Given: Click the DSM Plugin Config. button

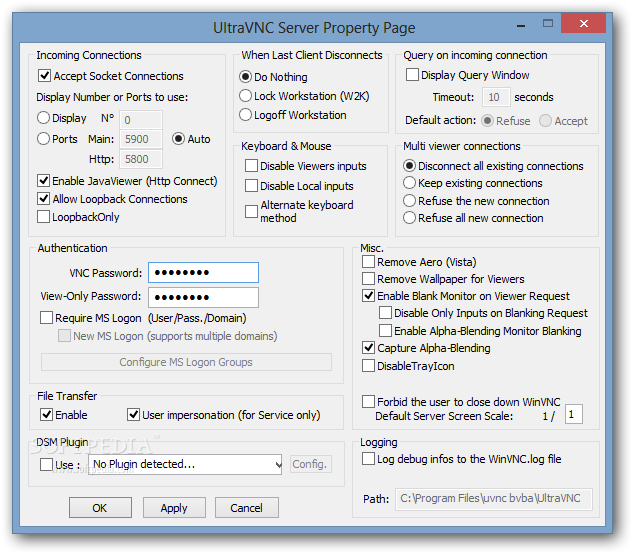Looking at the screenshot, I should (x=310, y=464).
